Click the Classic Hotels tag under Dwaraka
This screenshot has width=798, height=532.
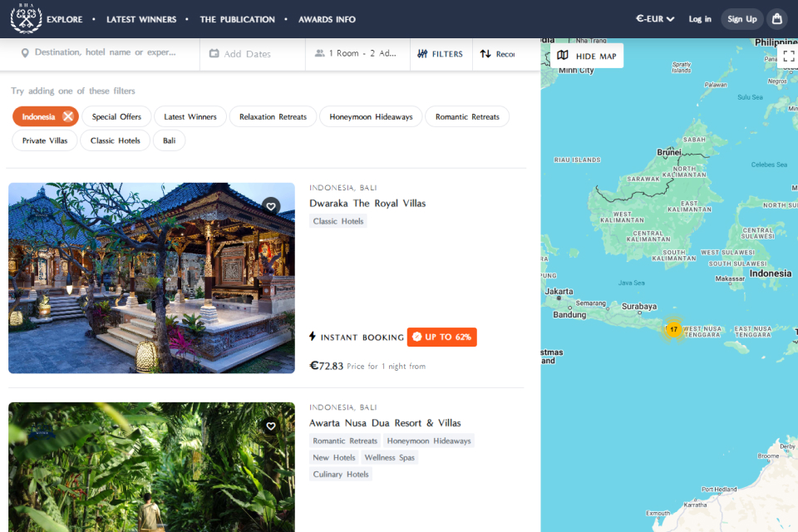(x=338, y=221)
